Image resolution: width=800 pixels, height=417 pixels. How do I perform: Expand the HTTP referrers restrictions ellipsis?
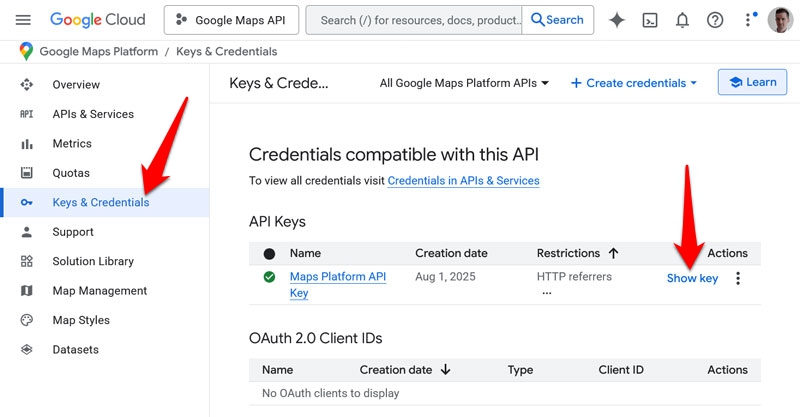click(547, 293)
